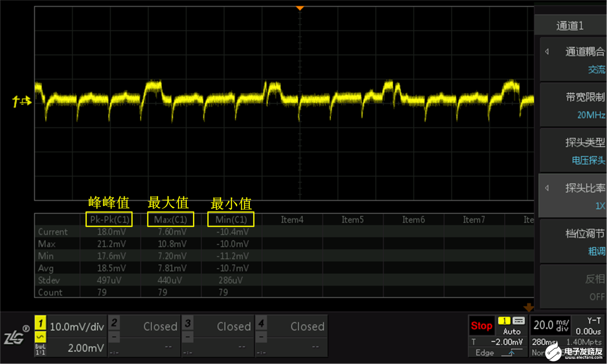Open the 带宽限制 setting showing 20MHz
This screenshot has height=364, width=607.
click(x=573, y=105)
